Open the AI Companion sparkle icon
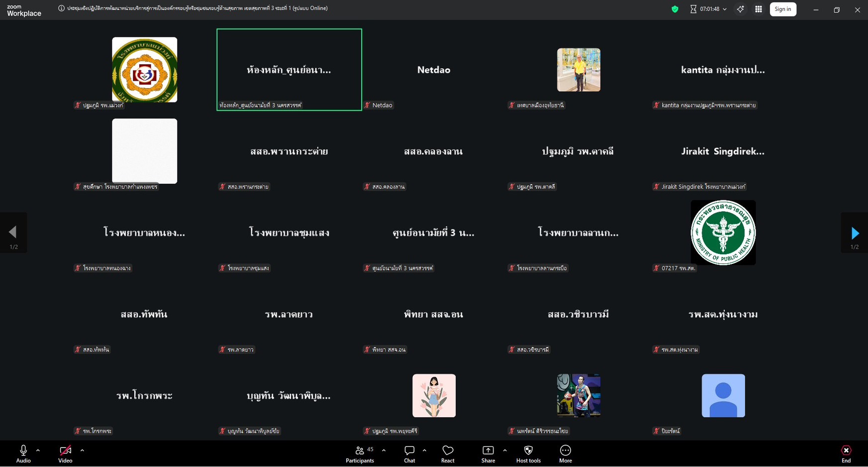The height and width of the screenshot is (467, 868). (740, 9)
